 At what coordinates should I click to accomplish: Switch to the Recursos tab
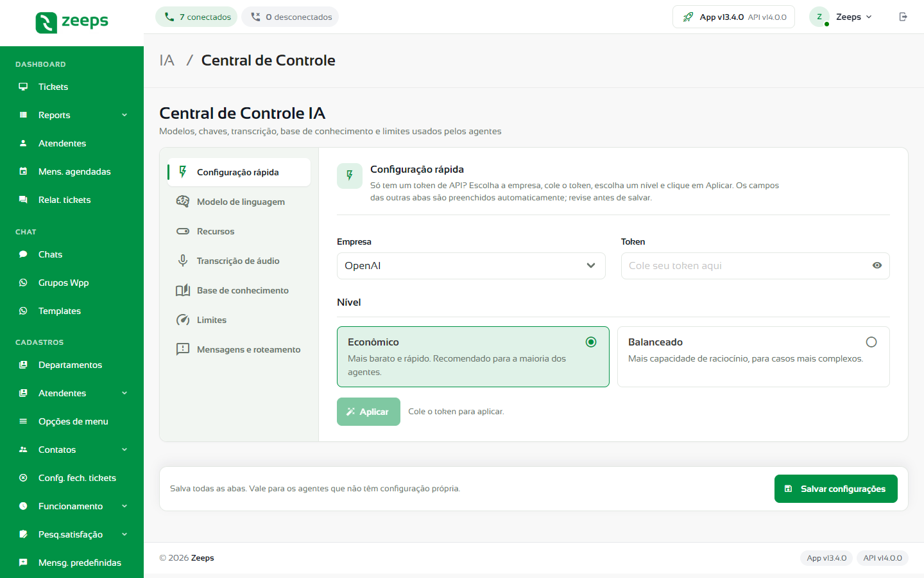coord(239,231)
